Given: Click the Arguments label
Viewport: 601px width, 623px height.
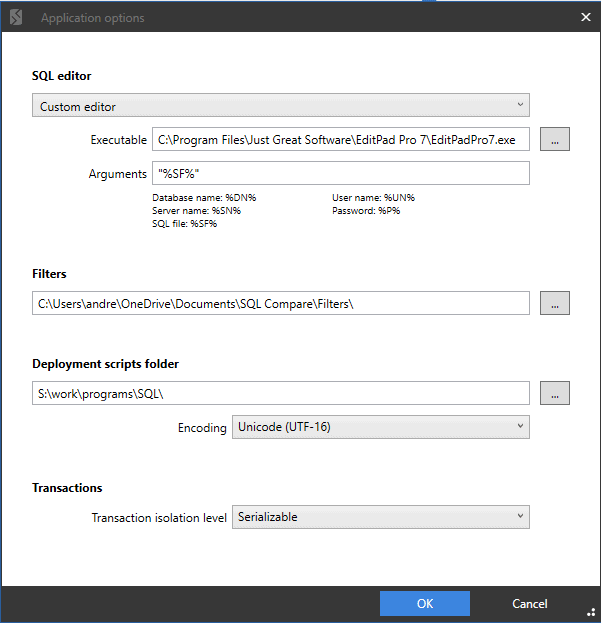Looking at the screenshot, I should [118, 174].
